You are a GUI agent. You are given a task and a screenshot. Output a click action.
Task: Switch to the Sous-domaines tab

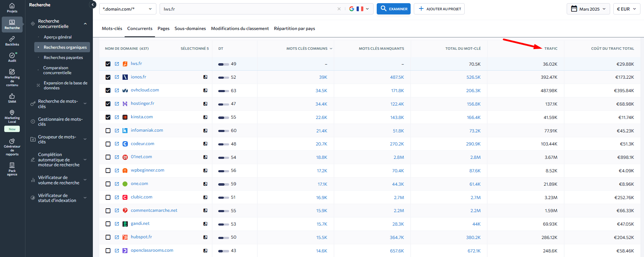[190, 29]
